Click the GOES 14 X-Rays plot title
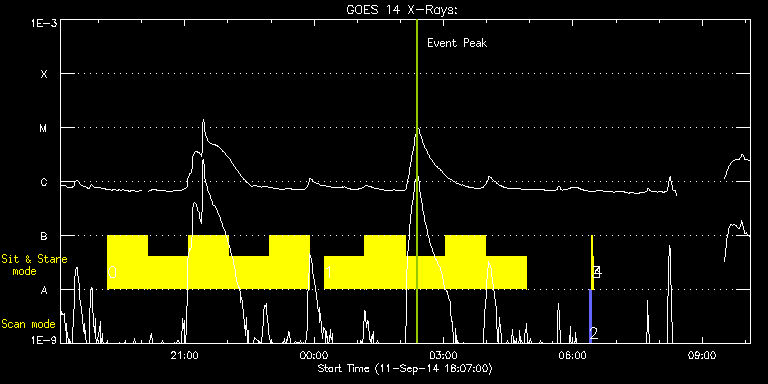 [x=402, y=10]
